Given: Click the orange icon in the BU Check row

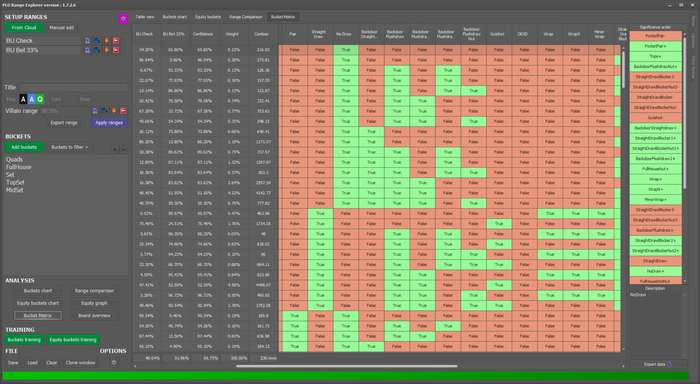Looking at the screenshot, I should point(106,41).
